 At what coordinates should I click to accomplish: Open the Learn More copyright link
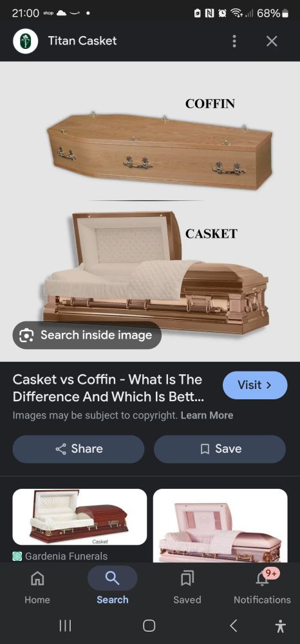point(207,415)
